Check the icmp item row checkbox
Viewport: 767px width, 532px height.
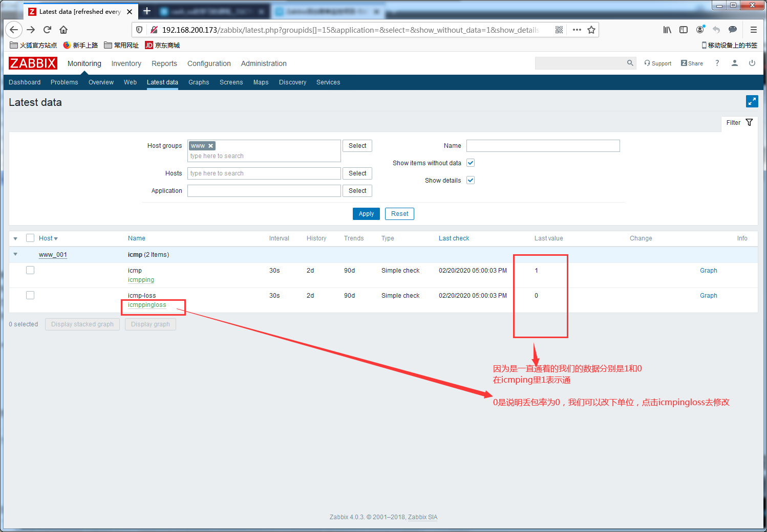pos(30,270)
